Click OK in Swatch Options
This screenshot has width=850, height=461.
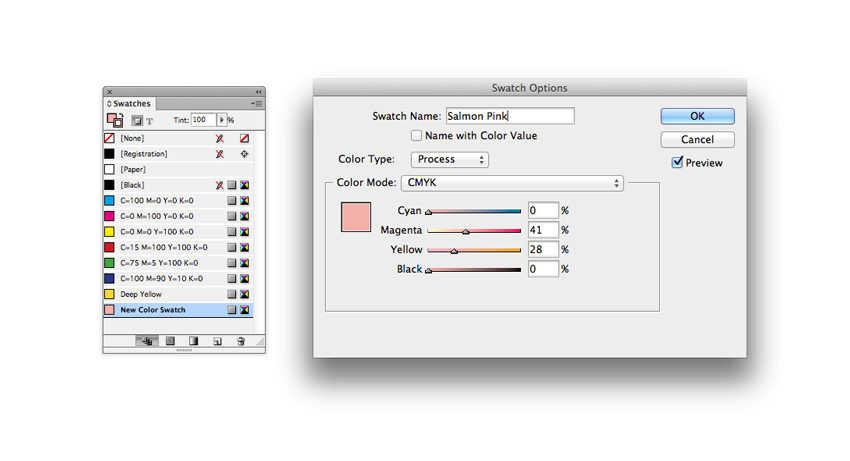(x=698, y=116)
